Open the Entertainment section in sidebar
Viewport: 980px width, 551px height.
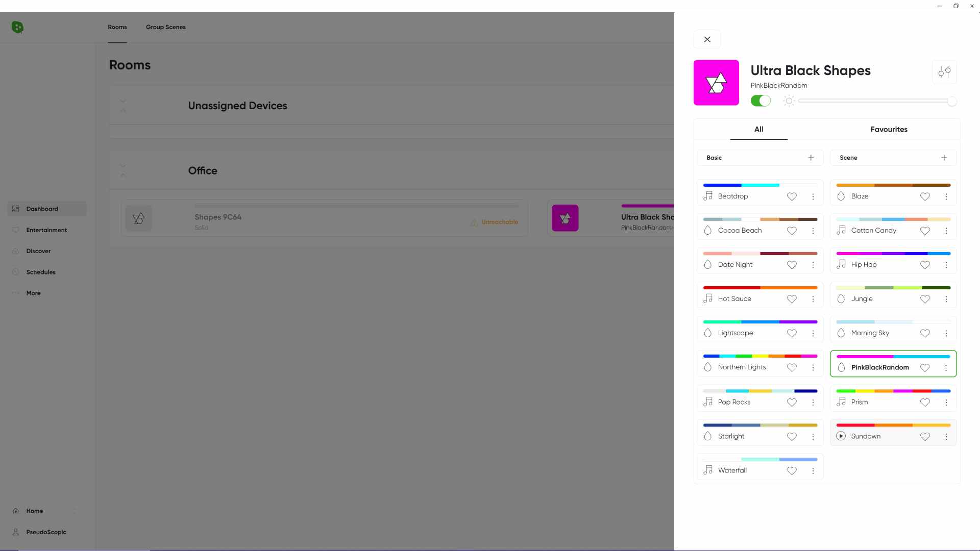pyautogui.click(x=46, y=230)
